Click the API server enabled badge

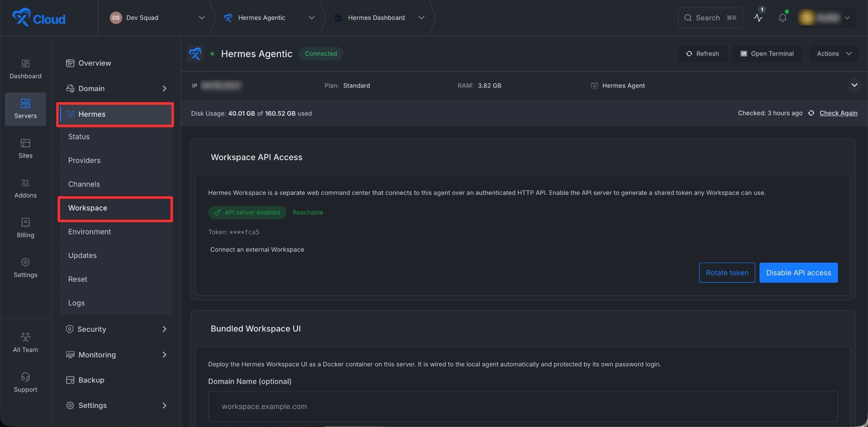point(247,212)
